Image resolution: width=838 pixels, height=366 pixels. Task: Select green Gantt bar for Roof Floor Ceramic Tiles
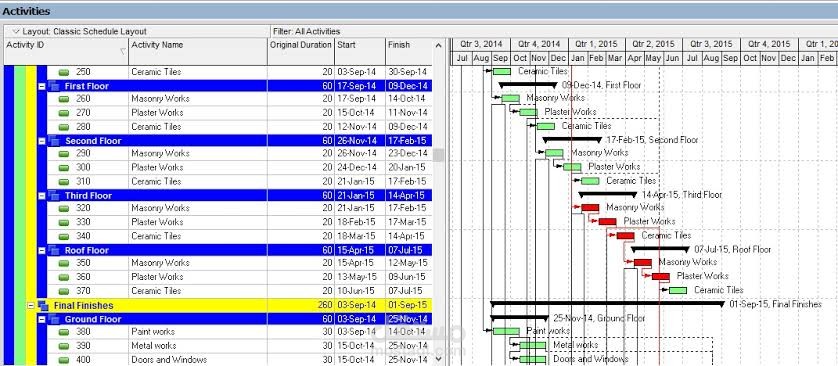coord(678,290)
